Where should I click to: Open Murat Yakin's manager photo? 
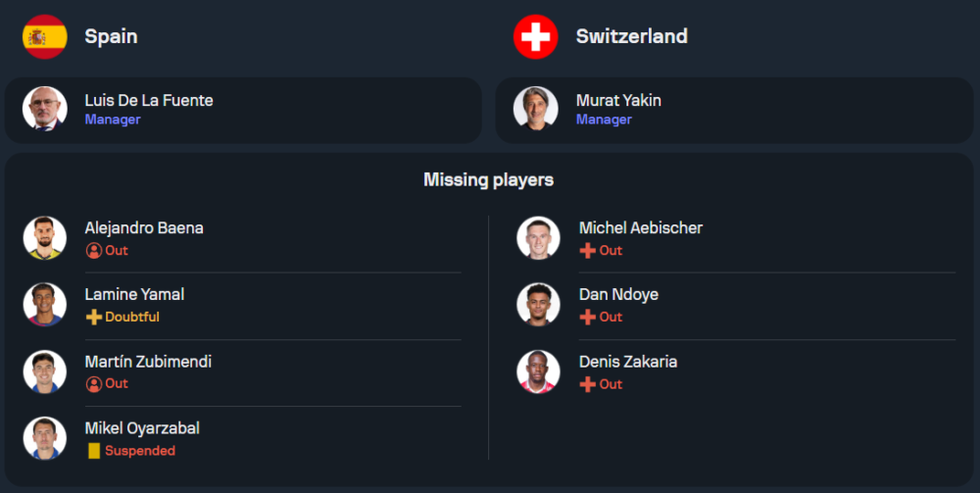[536, 109]
